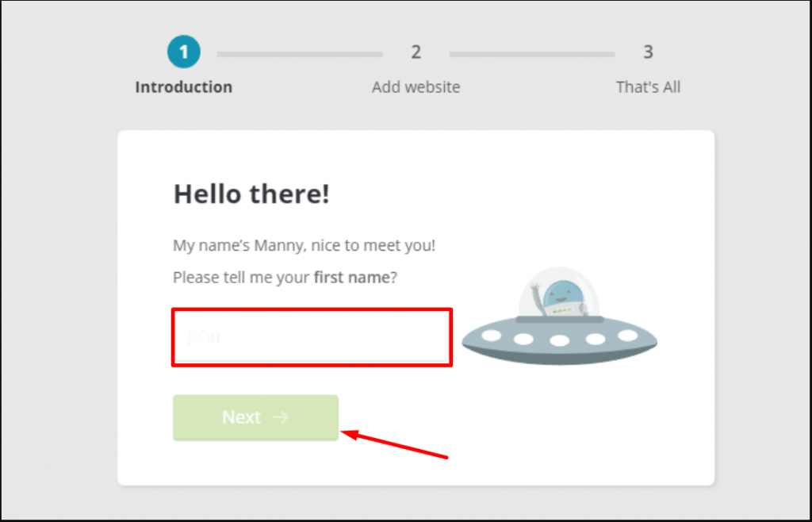812x522 pixels.
Task: Click the 'My name's Manny' greeting line
Action: tap(304, 245)
